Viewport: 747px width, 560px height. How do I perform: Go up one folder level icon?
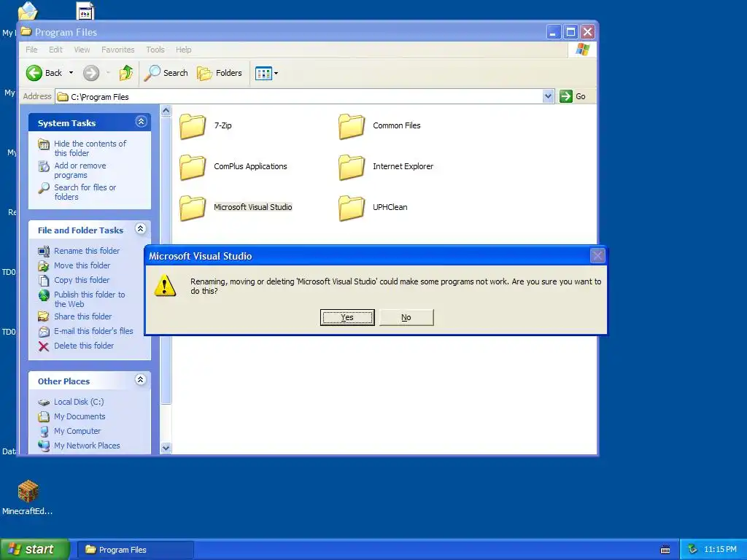click(125, 73)
